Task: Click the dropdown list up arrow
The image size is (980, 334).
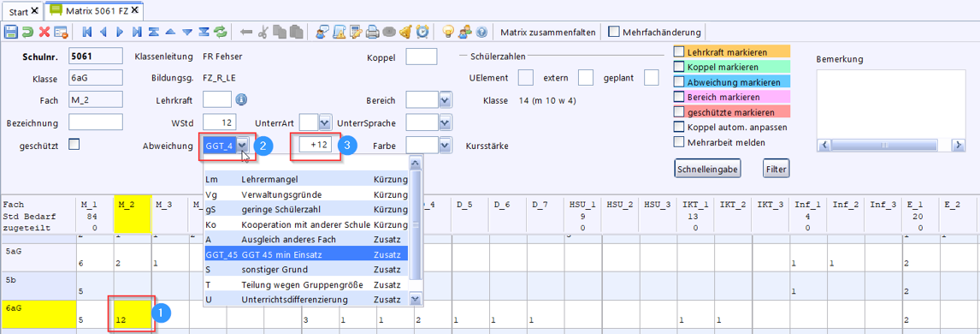Action: coord(415,163)
